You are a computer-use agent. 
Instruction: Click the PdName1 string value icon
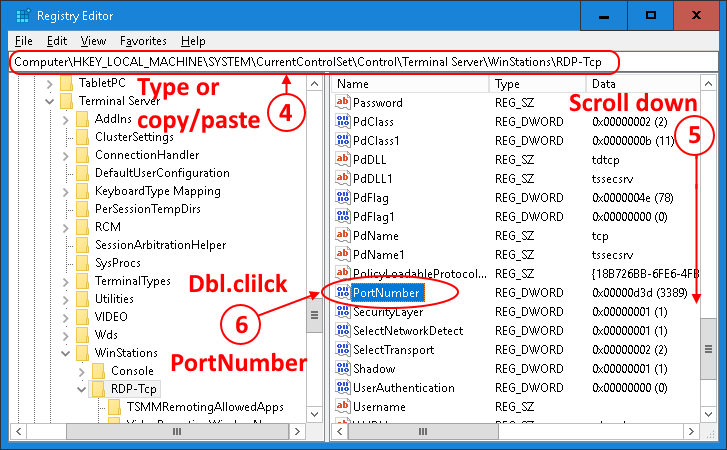(343, 254)
